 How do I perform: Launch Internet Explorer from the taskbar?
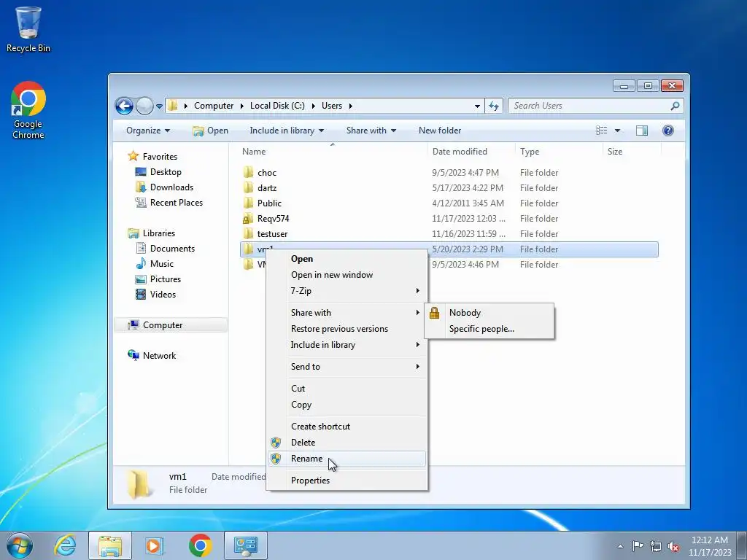tap(65, 545)
